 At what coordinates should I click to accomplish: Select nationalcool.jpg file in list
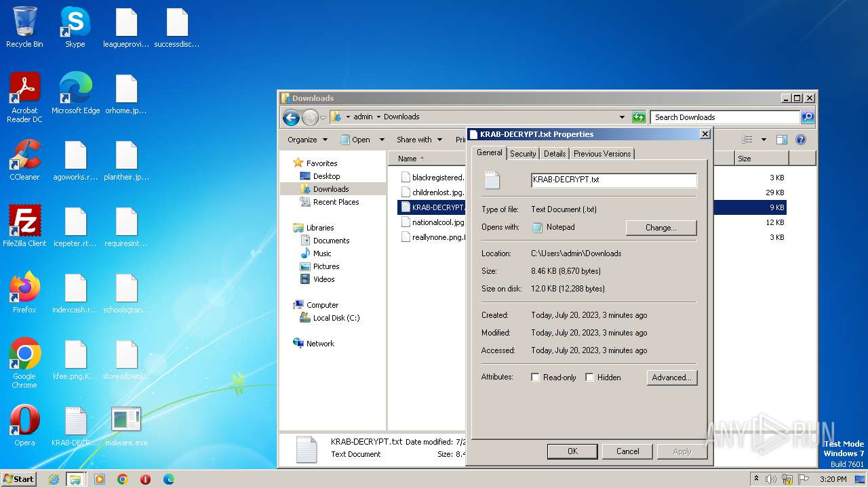click(432, 222)
